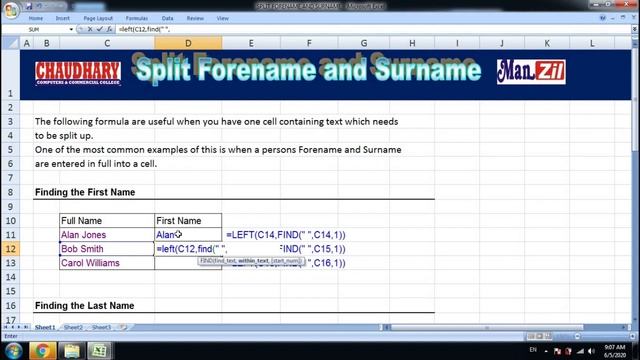640x360 pixels.
Task: Click the 'Finding the First Name' heading
Action: (85, 192)
